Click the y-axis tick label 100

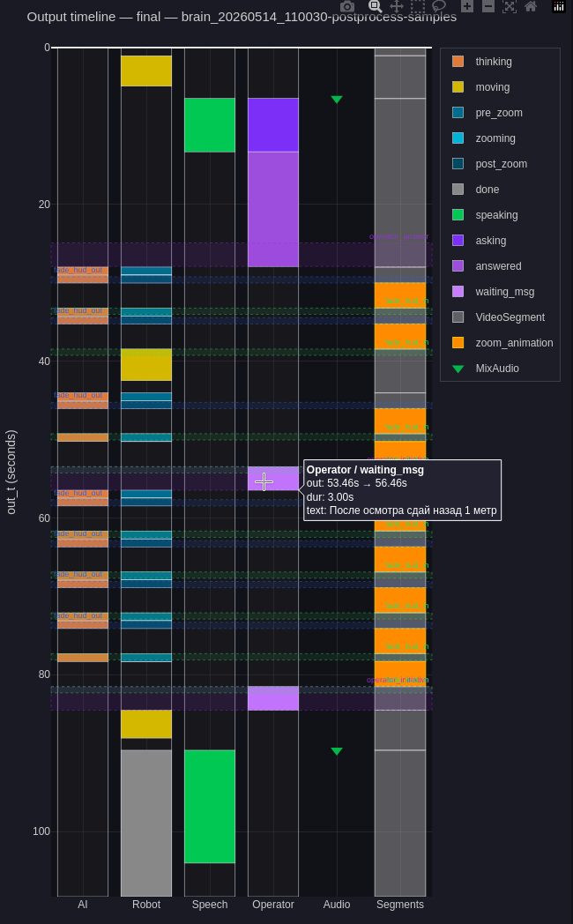(41, 831)
